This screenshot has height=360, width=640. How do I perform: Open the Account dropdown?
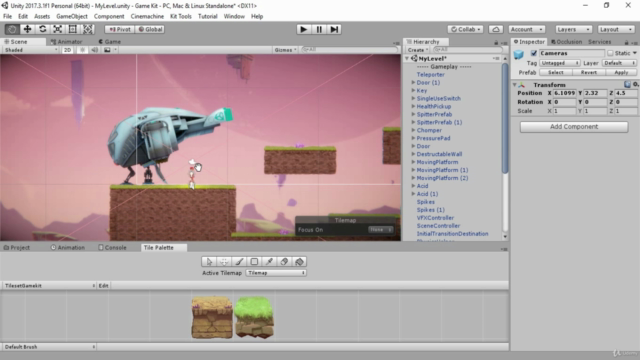(x=527, y=29)
